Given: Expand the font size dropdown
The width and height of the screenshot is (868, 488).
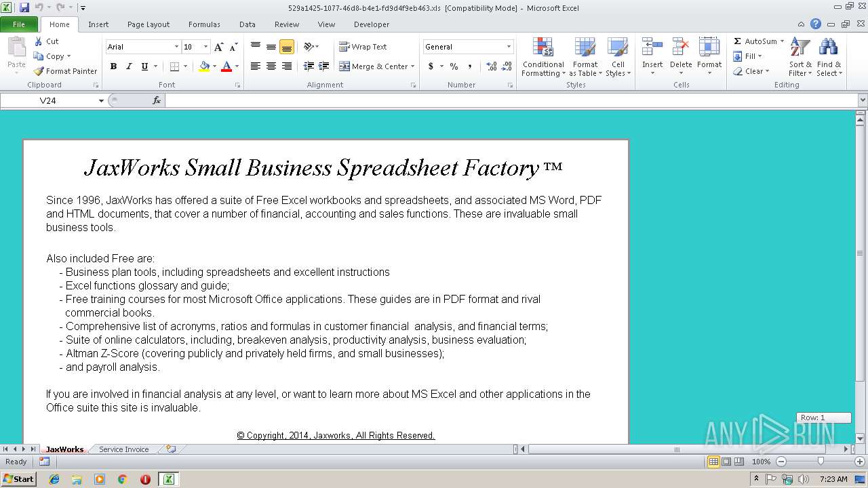Looking at the screenshot, I should 205,47.
